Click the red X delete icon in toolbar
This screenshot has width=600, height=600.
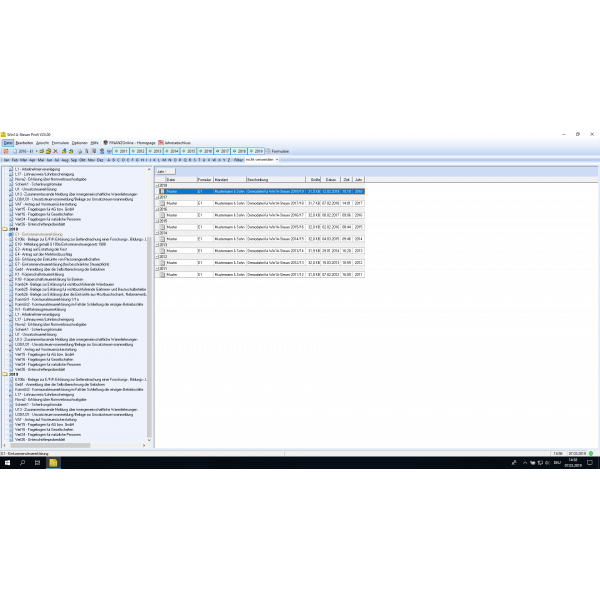tap(55, 151)
